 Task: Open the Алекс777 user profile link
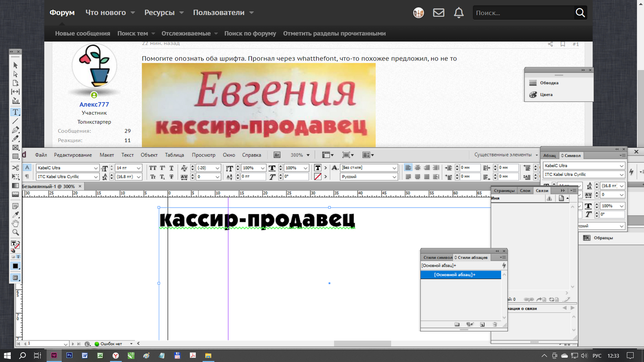[x=94, y=104]
